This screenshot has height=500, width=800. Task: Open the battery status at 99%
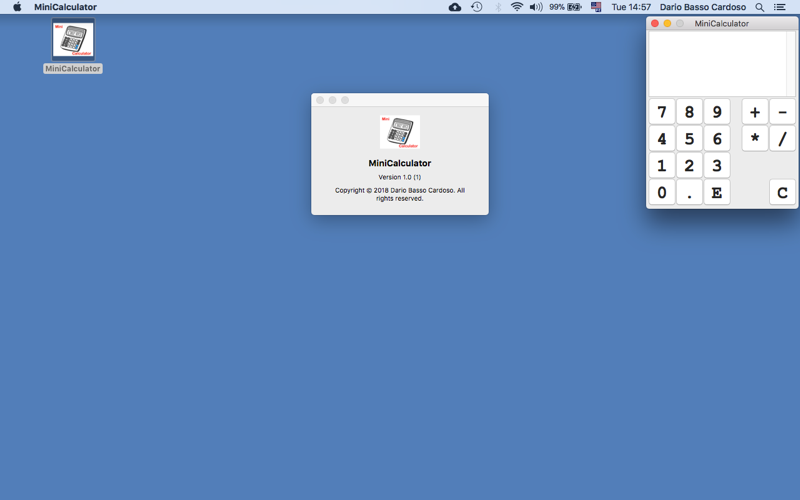pos(565,7)
